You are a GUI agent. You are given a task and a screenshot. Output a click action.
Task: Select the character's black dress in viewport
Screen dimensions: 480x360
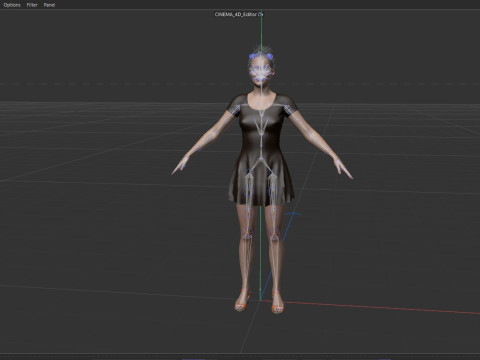[x=261, y=150]
